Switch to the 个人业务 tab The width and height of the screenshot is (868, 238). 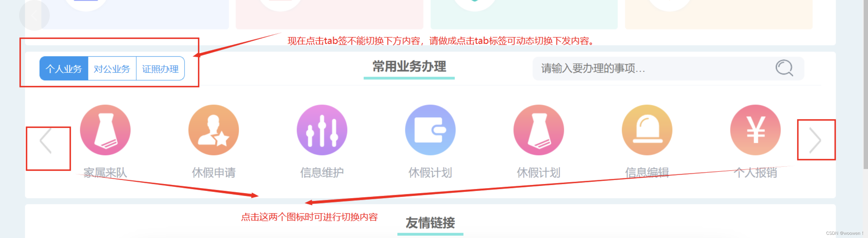pos(64,68)
